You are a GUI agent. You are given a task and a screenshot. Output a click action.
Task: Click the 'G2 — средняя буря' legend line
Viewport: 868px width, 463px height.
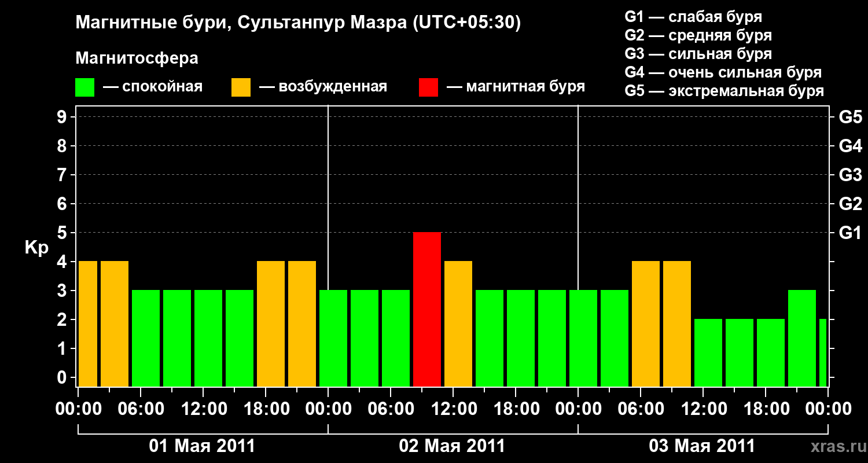tap(698, 35)
